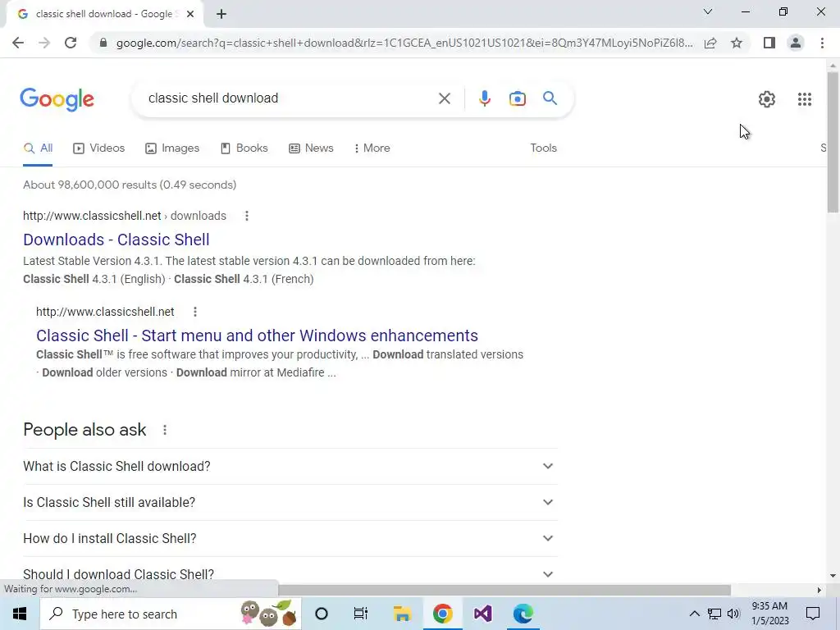The image size is (840, 630).
Task: Click taskbar search box
Action: [x=171, y=614]
